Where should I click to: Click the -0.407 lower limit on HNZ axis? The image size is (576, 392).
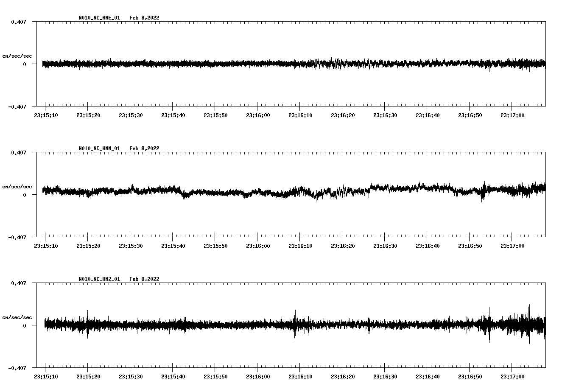[17, 368]
